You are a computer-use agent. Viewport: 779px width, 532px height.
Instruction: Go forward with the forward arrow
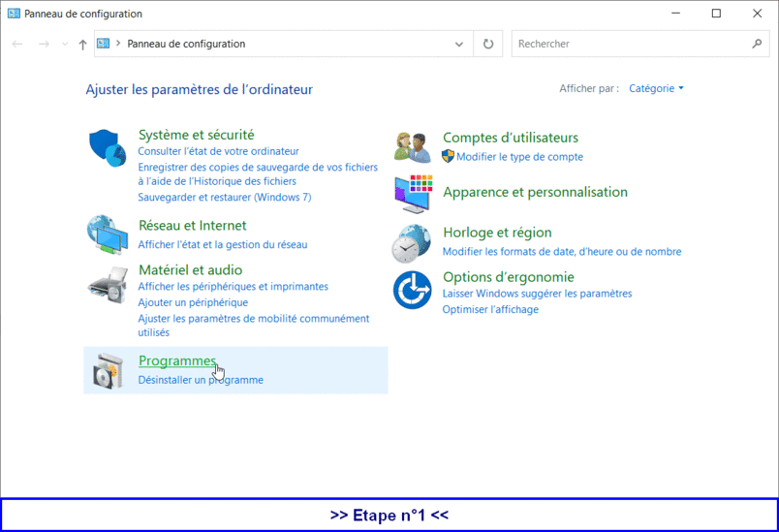(44, 44)
